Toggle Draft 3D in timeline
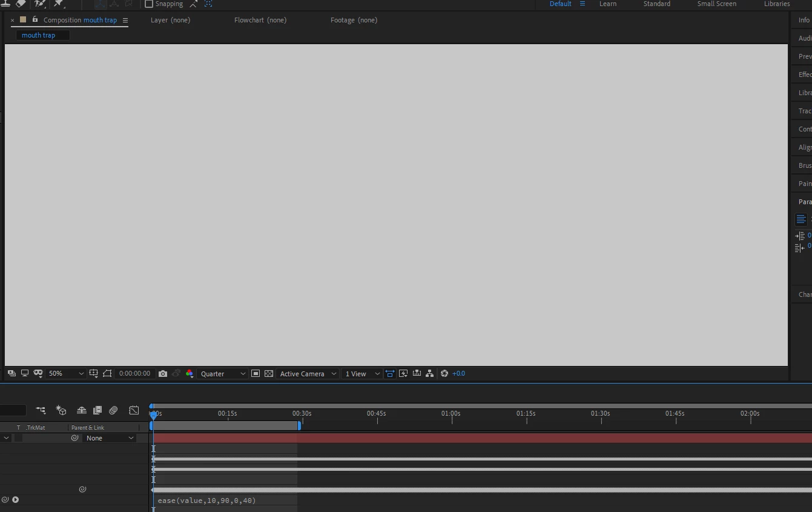 point(61,410)
